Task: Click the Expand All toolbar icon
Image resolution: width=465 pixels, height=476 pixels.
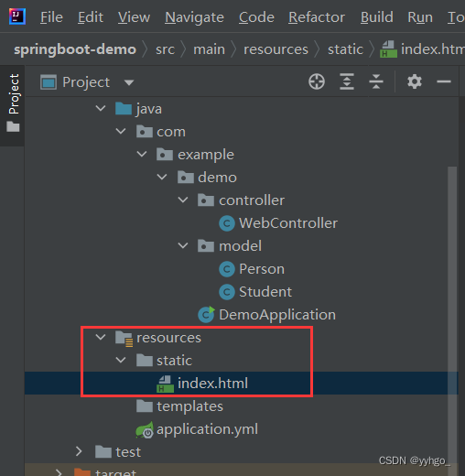Action: pyautogui.click(x=347, y=81)
